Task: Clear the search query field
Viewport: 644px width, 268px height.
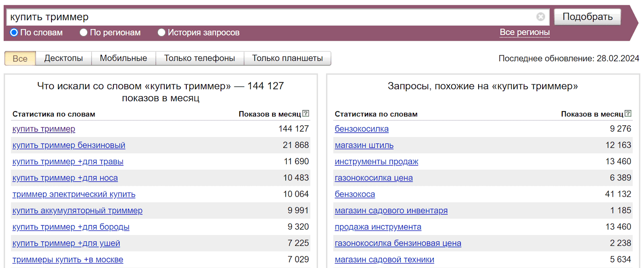Action: [541, 17]
